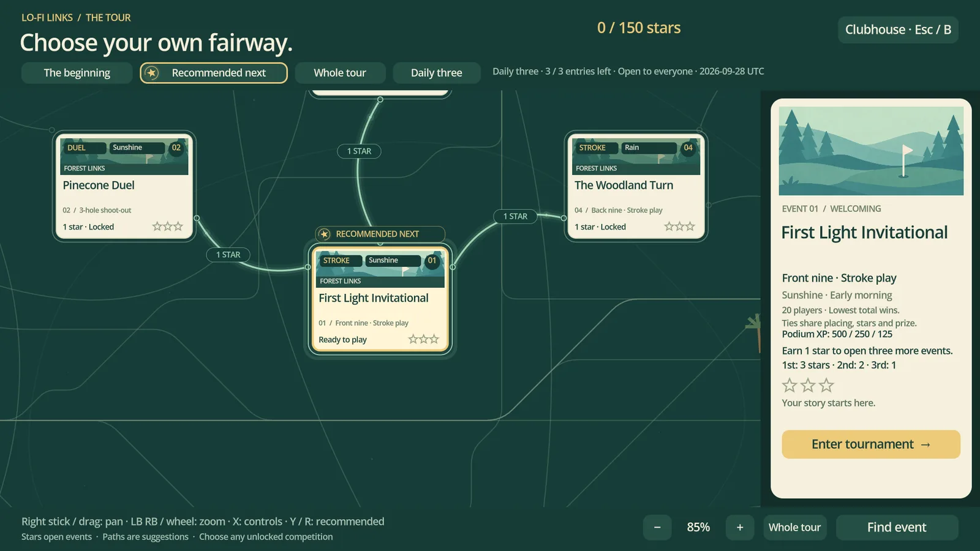Click the star rating on First Light Invitational card
Image resolution: width=980 pixels, height=551 pixels.
tap(424, 339)
